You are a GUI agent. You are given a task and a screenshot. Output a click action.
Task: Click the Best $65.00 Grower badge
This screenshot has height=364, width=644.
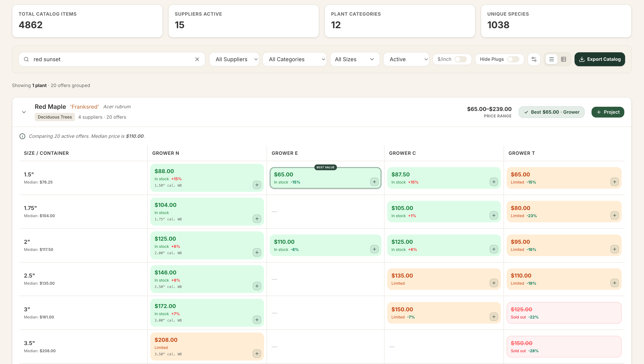(552, 112)
